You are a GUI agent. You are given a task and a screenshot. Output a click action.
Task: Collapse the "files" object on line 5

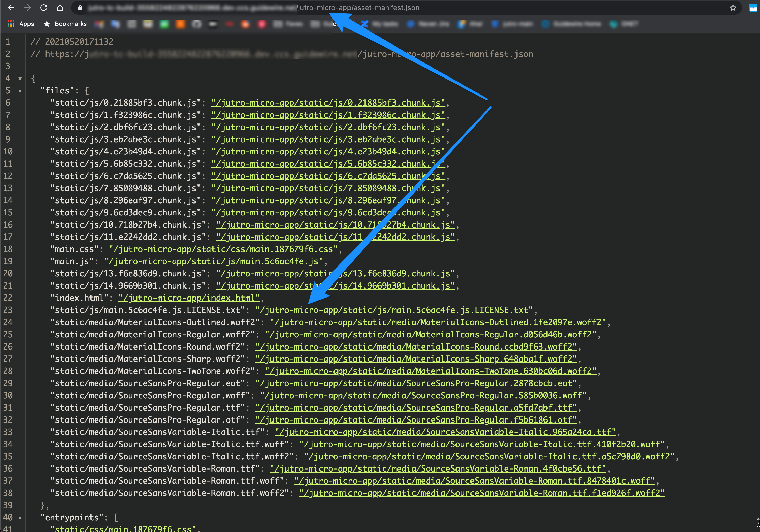point(20,91)
